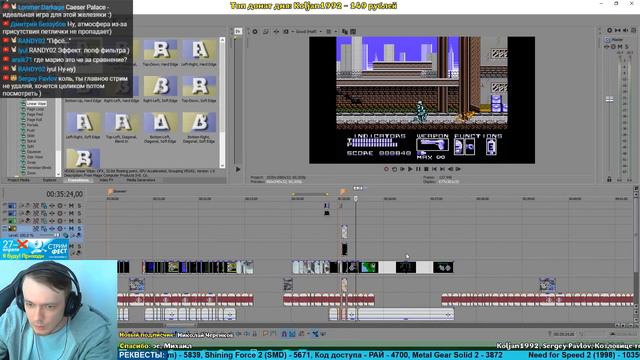Click the play arrow in trimmer panel
Image resolution: width=640 pixels, height=360 pixels.
pyautogui.click(x=238, y=169)
